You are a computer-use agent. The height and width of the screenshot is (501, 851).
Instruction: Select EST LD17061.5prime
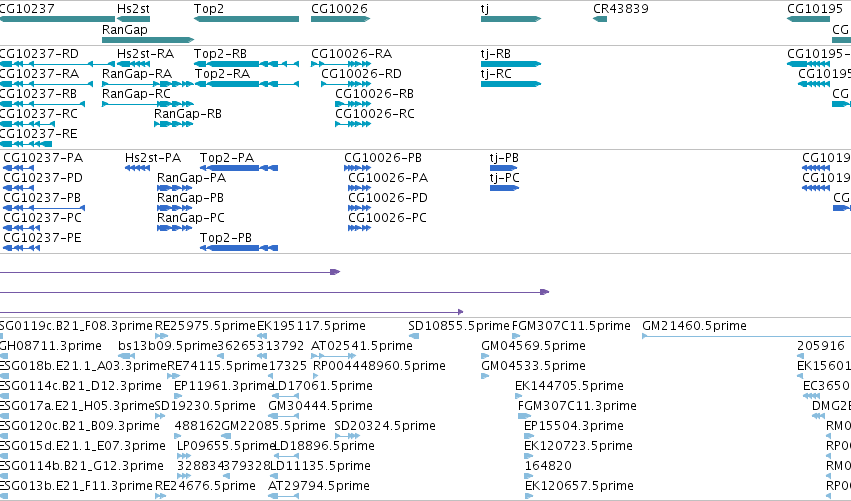coord(321,386)
